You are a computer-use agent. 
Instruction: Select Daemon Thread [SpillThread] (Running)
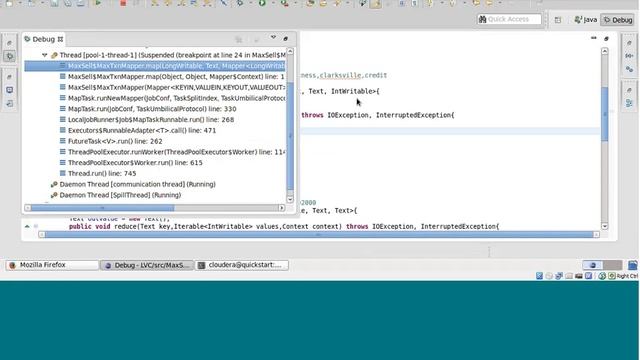(116, 195)
